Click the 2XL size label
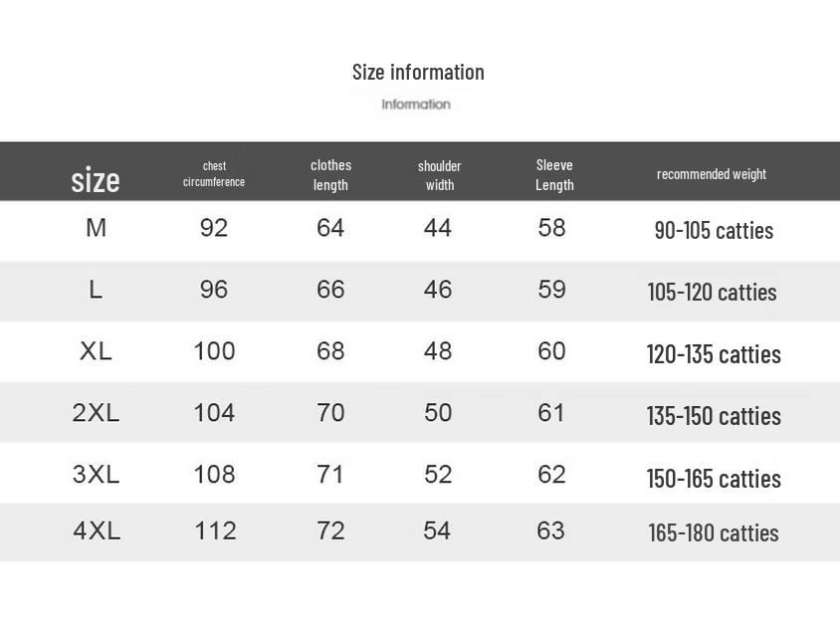The height and width of the screenshot is (630, 840). pyautogui.click(x=96, y=413)
